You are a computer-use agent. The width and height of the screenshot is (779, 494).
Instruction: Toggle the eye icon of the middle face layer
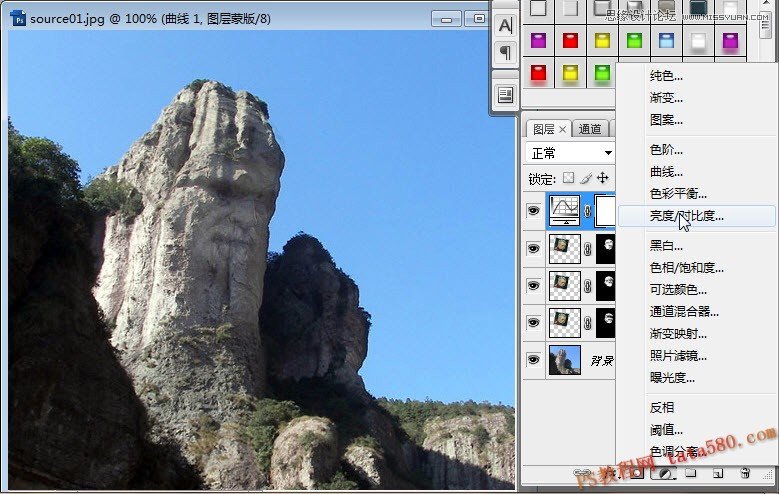click(534, 285)
